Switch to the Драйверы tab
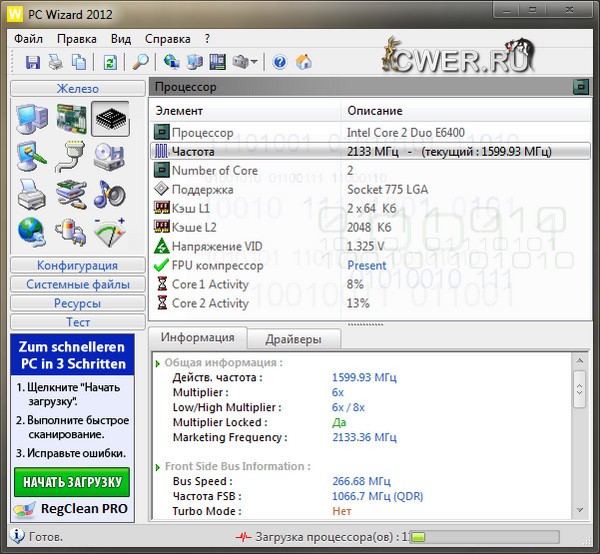 293,339
